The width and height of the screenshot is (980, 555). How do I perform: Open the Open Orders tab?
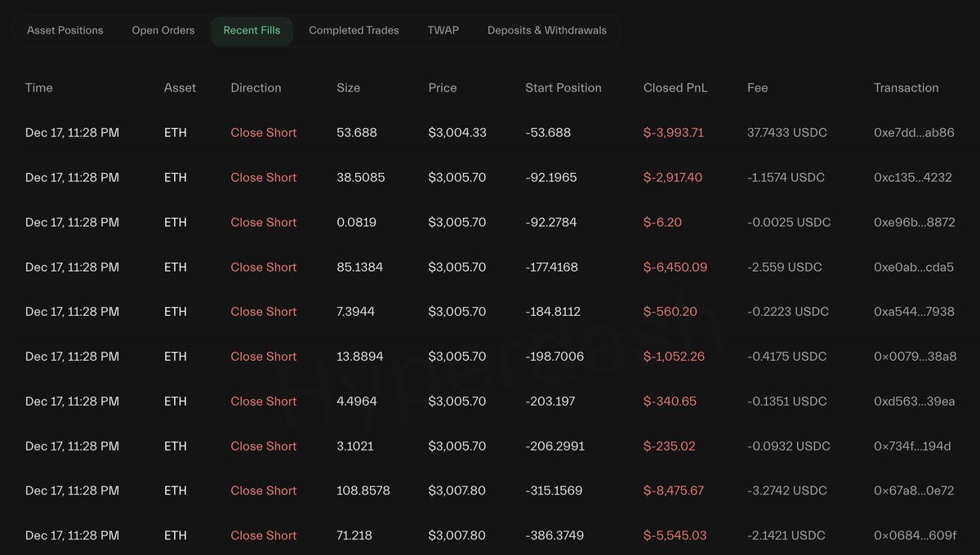click(x=163, y=30)
